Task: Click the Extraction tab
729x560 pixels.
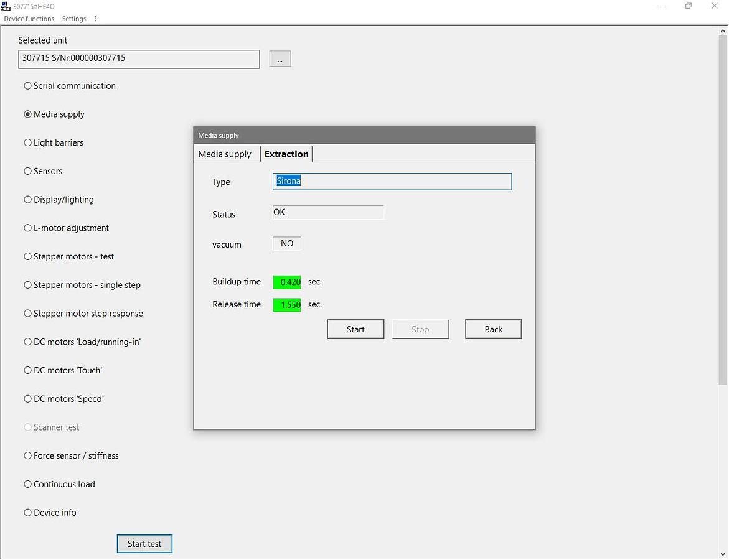Action: 286,154
